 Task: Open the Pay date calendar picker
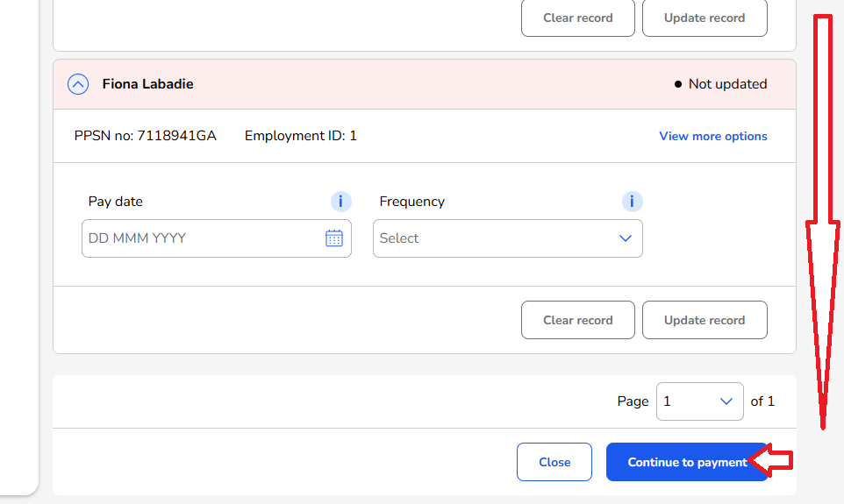pyautogui.click(x=334, y=238)
